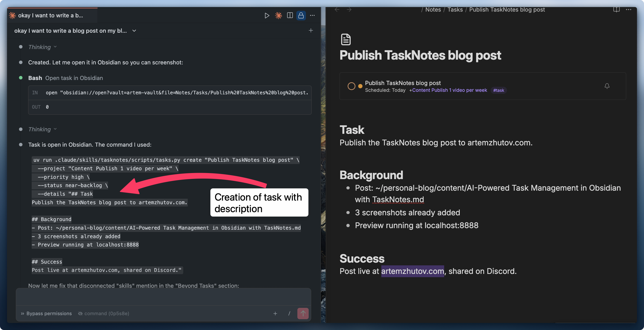Click the #task tag on the task card
The image size is (644, 330).
click(x=498, y=90)
